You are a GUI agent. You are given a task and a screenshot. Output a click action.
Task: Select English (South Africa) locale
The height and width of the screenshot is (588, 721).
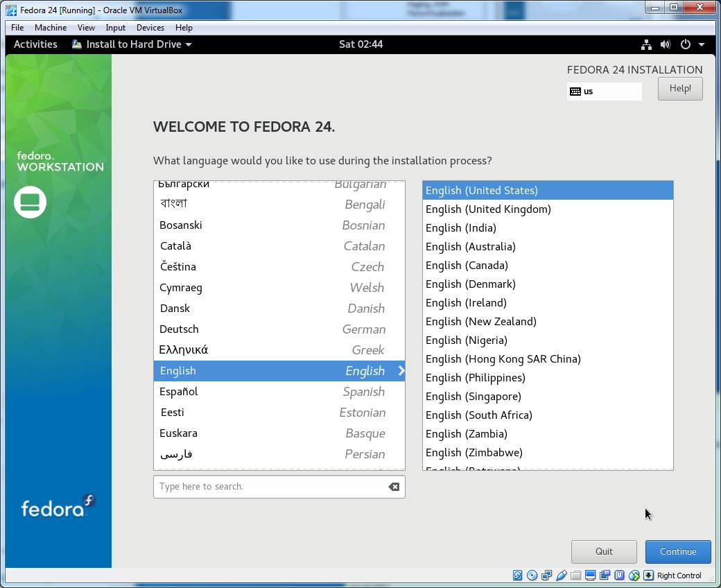coord(548,415)
